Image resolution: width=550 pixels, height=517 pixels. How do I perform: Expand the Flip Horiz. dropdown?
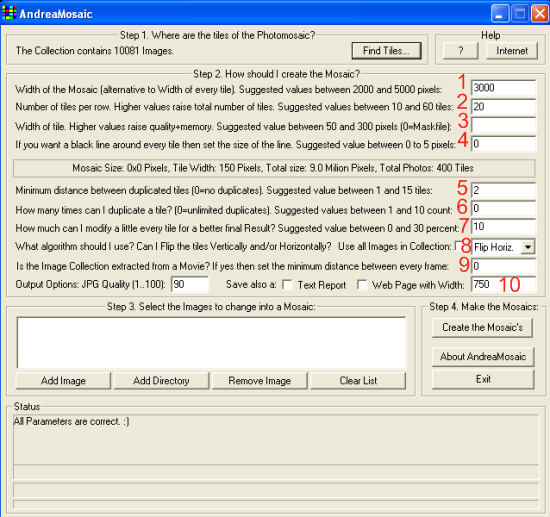coord(527,247)
